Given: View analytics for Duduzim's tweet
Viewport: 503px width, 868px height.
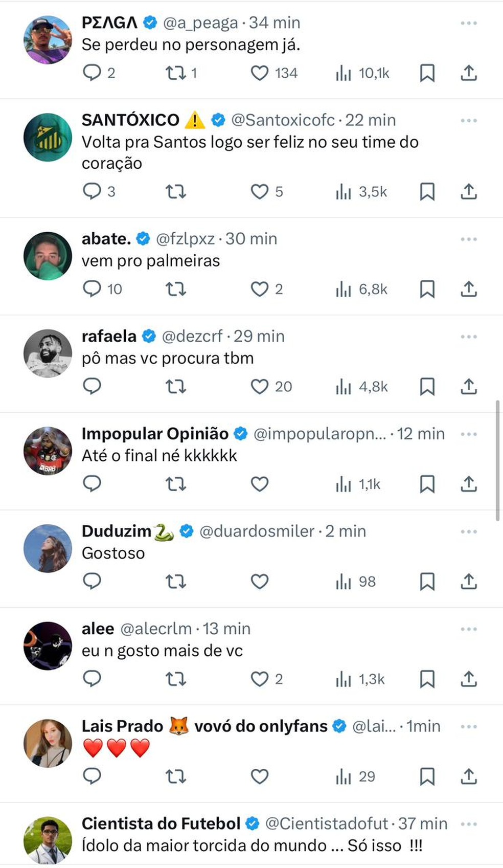Looking at the screenshot, I should point(344,582).
